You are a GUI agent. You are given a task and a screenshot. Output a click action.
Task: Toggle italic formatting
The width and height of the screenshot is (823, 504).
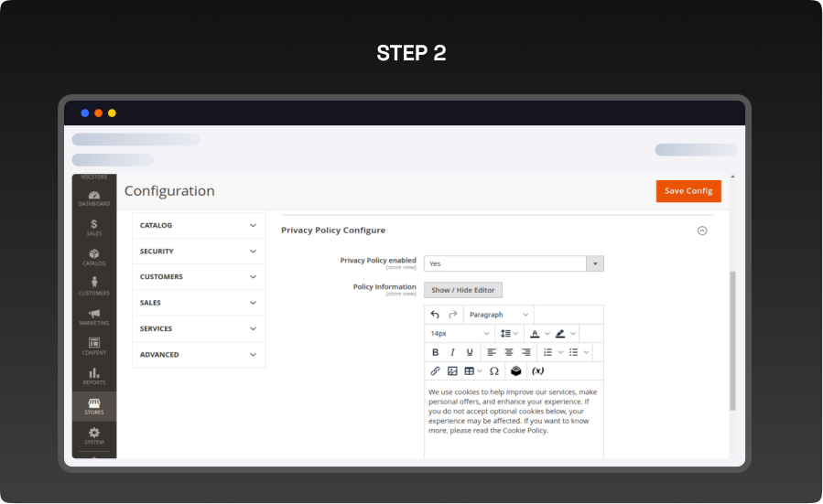(x=452, y=352)
